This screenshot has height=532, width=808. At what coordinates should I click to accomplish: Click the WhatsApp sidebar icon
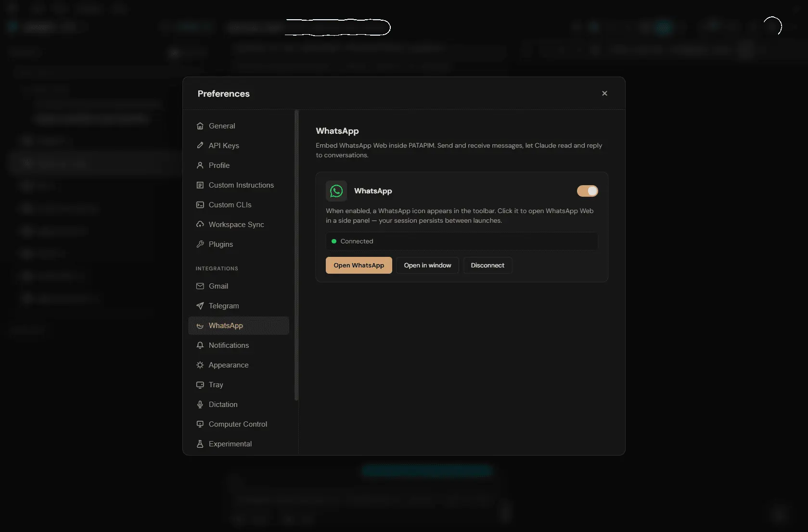coord(200,326)
